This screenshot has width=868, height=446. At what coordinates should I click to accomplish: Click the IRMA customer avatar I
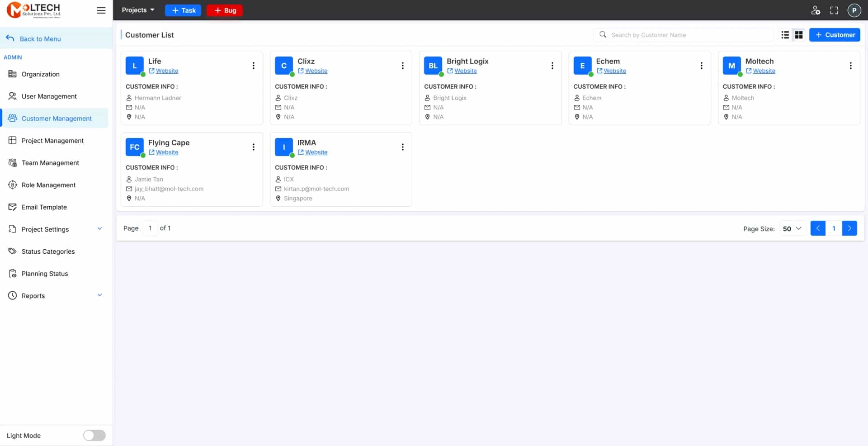click(x=284, y=147)
